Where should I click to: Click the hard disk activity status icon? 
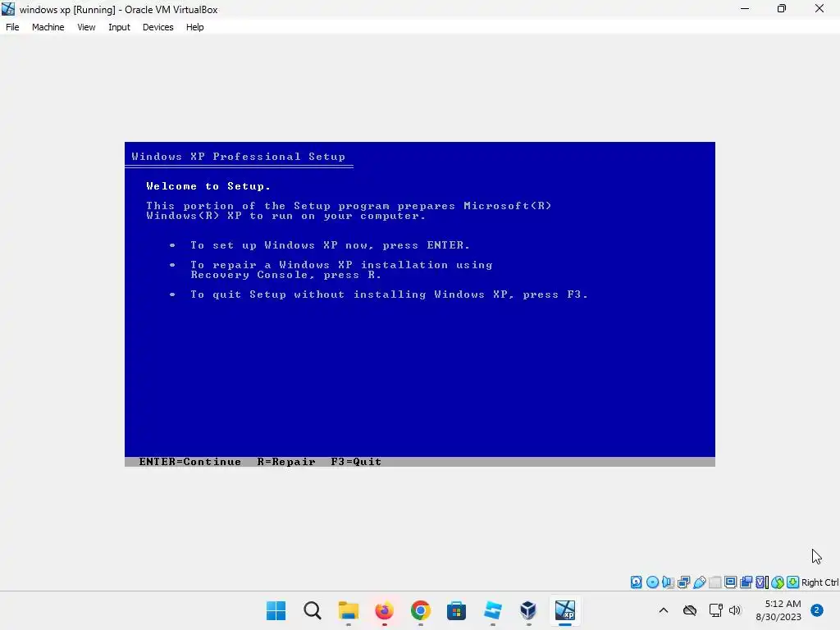click(636, 582)
